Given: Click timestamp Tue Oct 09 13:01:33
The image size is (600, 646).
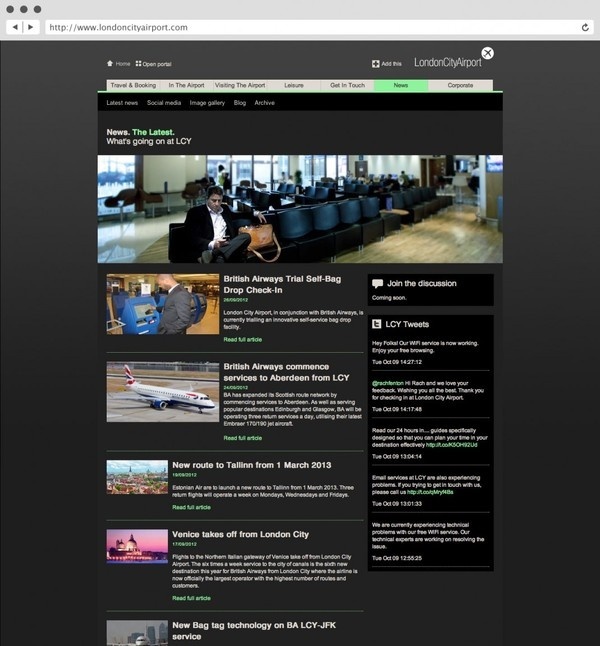Looking at the screenshot, I should (397, 504).
